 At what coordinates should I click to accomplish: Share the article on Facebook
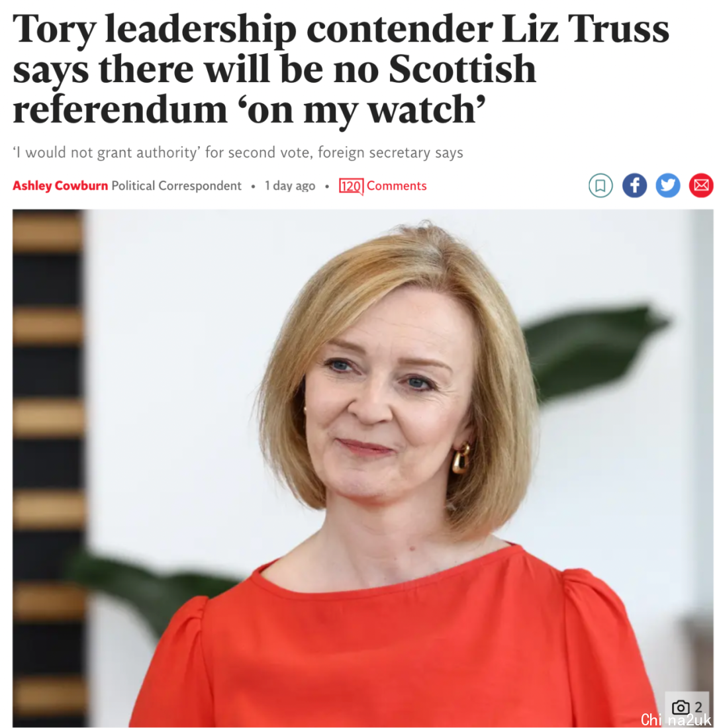pyautogui.click(x=634, y=186)
